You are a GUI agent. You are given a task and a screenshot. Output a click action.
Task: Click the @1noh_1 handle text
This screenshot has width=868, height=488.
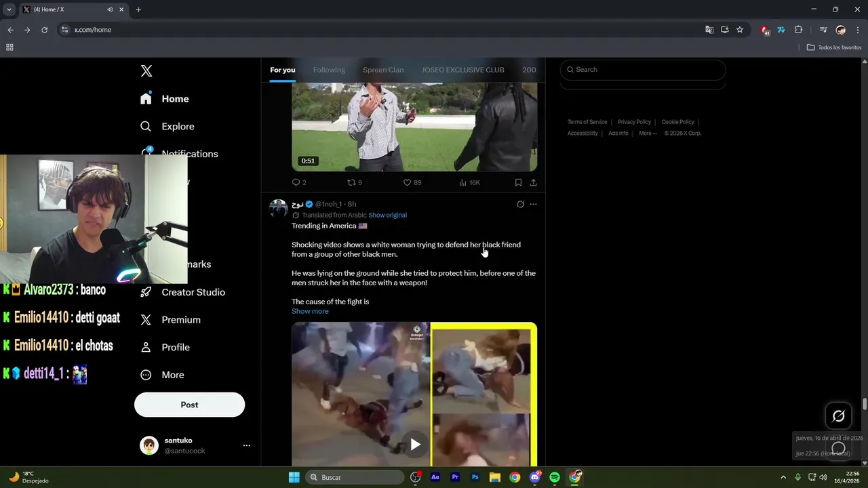click(328, 204)
